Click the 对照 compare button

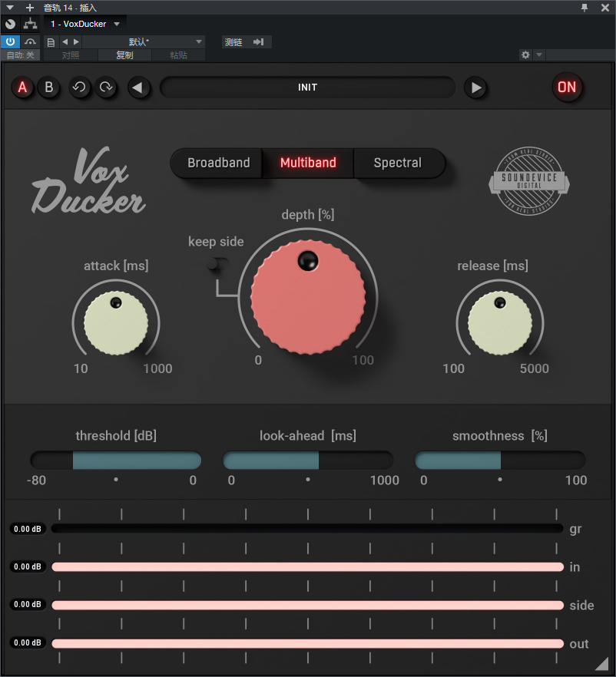point(71,55)
